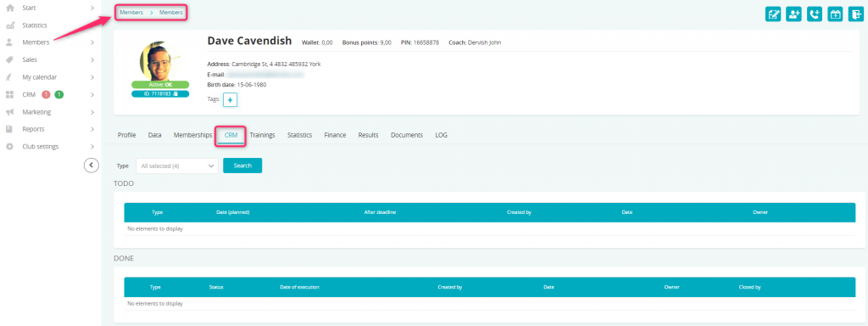Click the Start home icon in sidebar
Image resolution: width=868 pixels, height=326 pixels.
point(9,8)
